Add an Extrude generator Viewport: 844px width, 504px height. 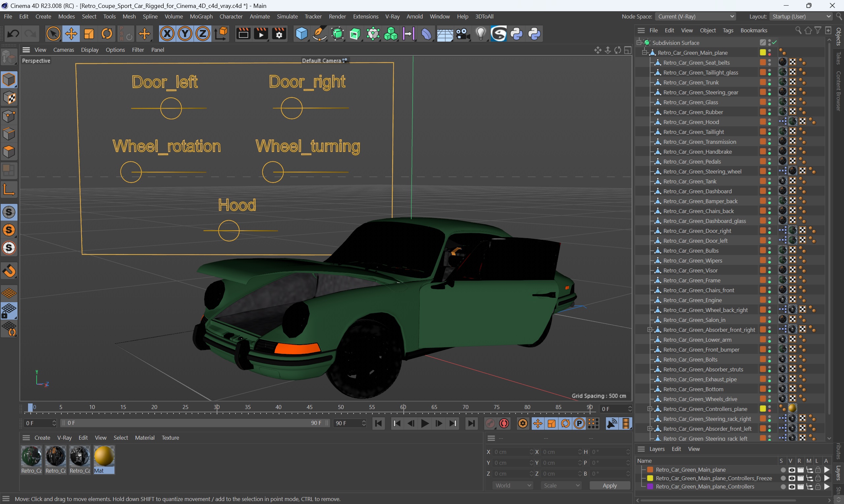355,34
